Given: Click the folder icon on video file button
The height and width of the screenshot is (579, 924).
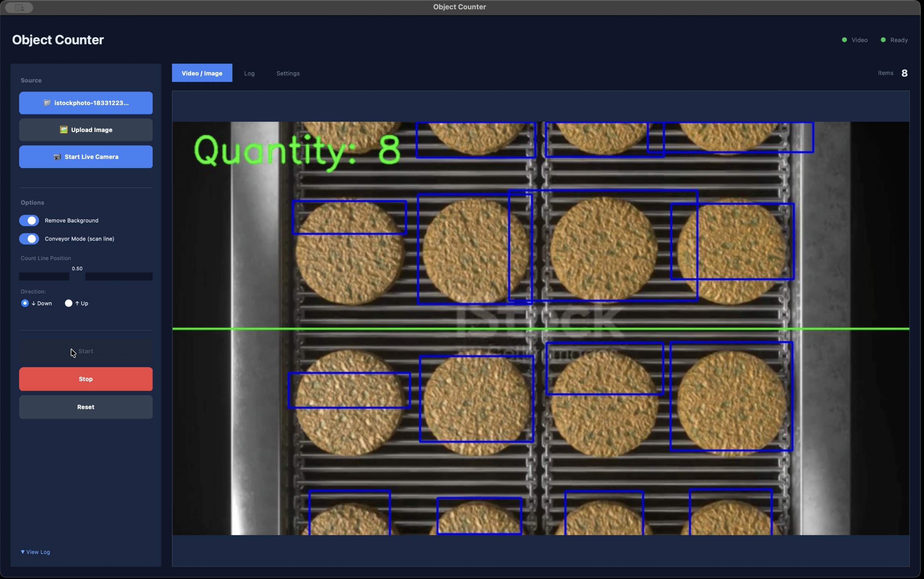Looking at the screenshot, I should (47, 103).
